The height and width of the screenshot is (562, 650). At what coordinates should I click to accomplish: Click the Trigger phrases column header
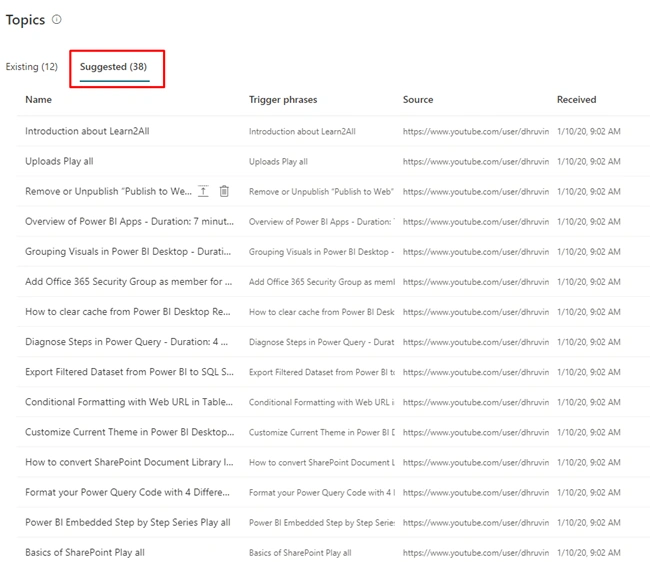tap(283, 99)
